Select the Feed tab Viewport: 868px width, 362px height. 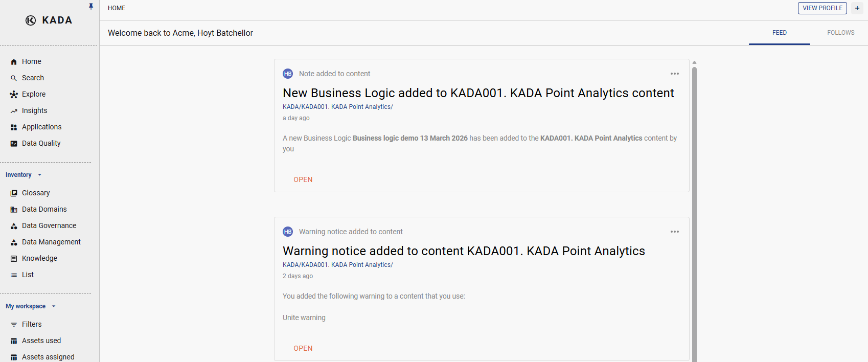click(x=779, y=33)
